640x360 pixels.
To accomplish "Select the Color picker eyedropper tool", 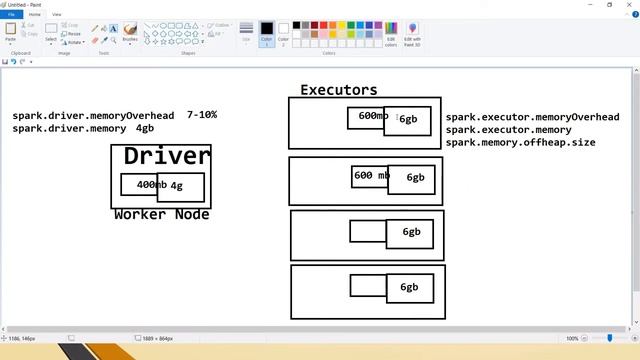I will click(104, 40).
